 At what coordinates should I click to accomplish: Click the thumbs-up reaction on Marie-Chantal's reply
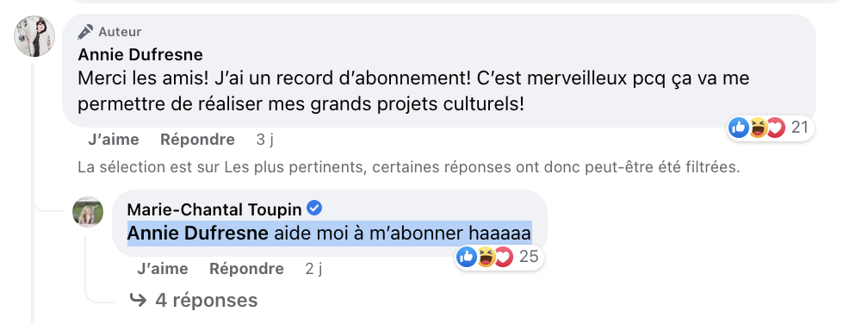468,257
